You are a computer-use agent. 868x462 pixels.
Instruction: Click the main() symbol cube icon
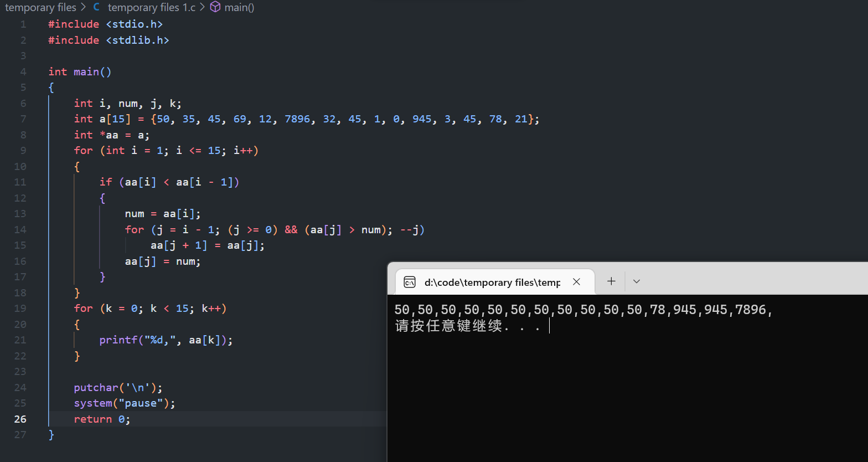tap(215, 7)
